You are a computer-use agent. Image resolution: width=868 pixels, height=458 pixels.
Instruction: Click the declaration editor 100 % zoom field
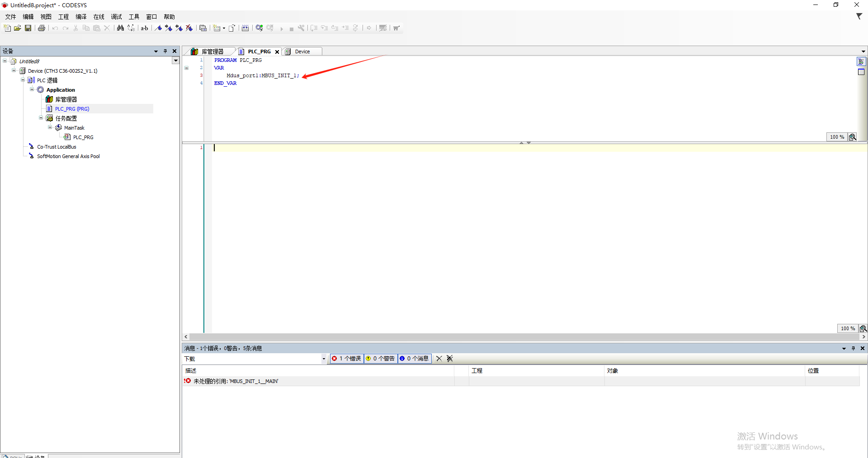[x=837, y=137]
